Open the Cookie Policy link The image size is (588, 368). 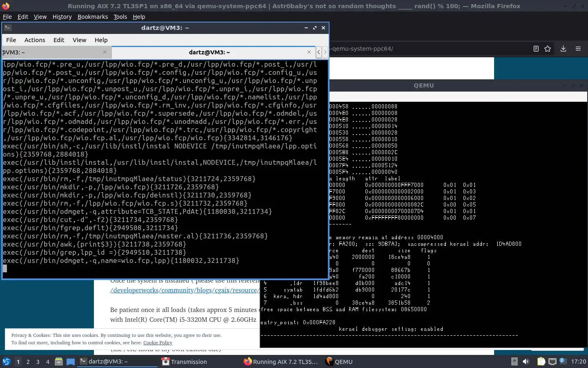point(158,343)
